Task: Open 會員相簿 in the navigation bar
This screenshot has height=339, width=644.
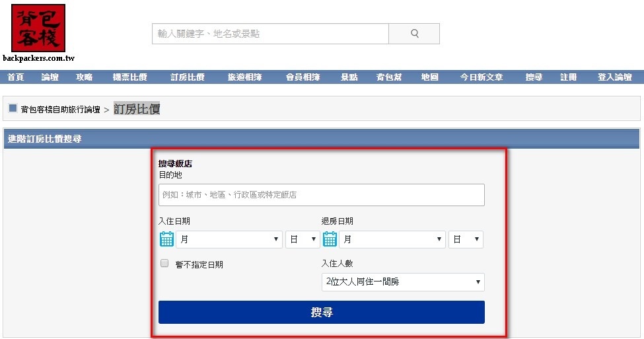Action: 303,77
